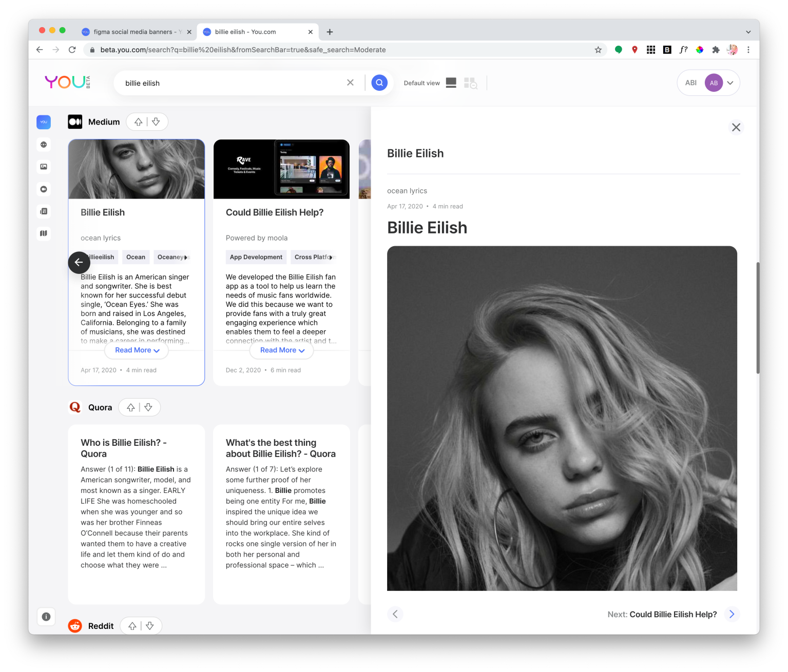
Task: Open the maps icon in sidebar
Action: (x=44, y=233)
